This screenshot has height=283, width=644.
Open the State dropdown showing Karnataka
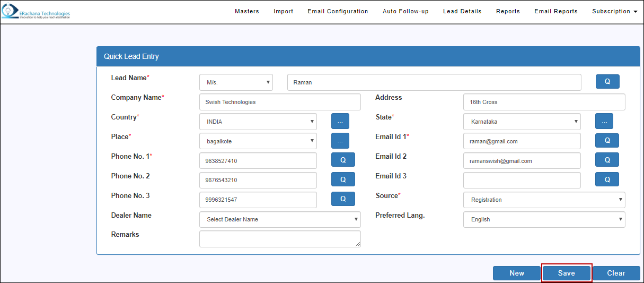(x=522, y=122)
